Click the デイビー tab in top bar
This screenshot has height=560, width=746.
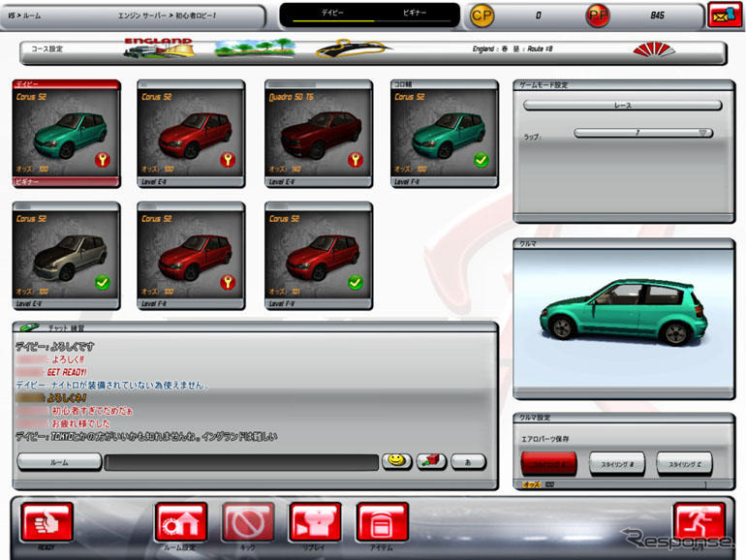332,13
